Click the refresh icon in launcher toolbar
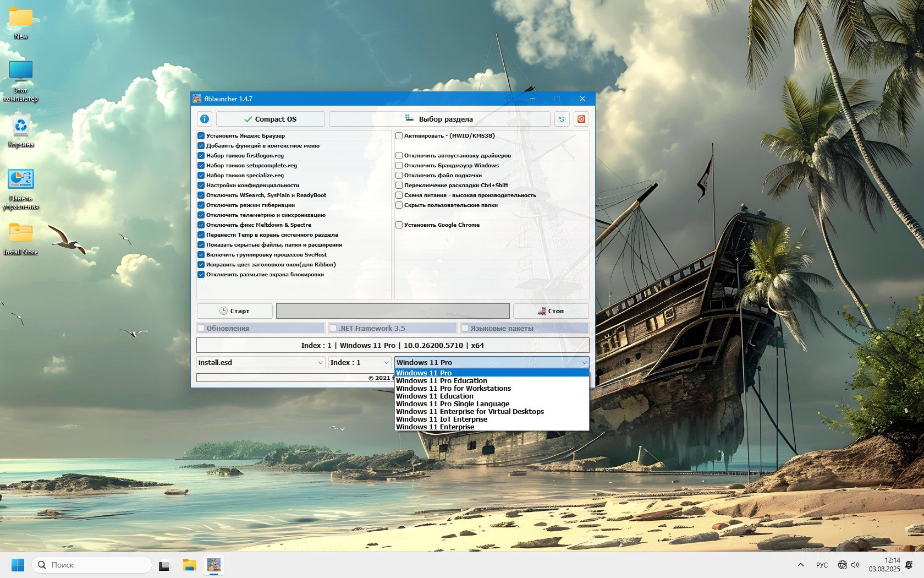Viewport: 924px width, 578px height. [x=562, y=119]
